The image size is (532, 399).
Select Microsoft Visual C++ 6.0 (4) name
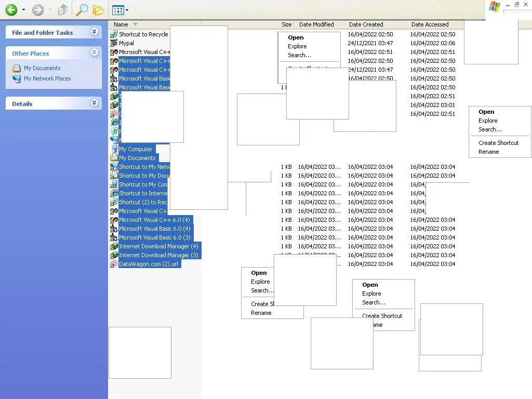pos(154,220)
